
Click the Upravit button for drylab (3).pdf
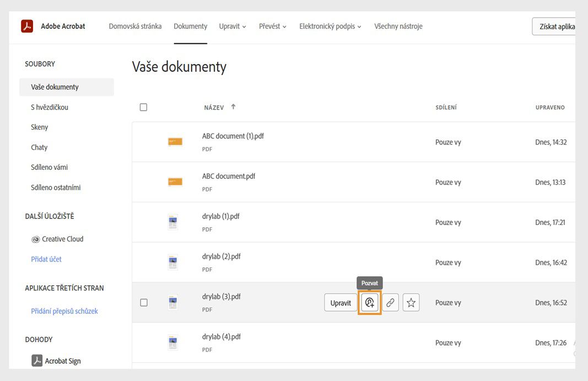point(341,303)
